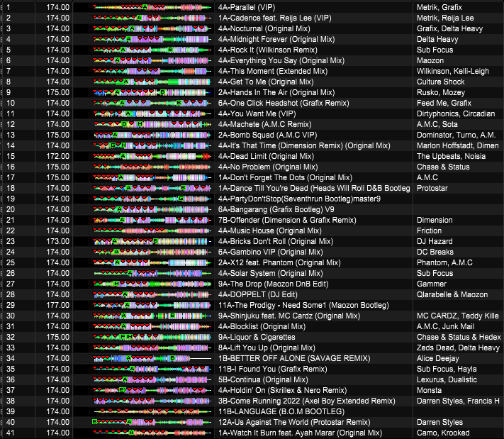Screen dimensions: 504x439
Task: Click artist 'DJ Hazard'
Action: [435, 241]
